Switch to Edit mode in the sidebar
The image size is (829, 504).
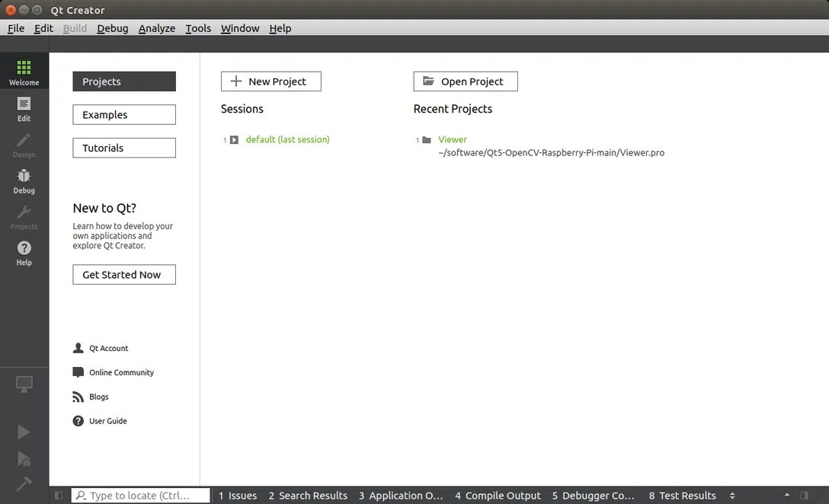click(24, 108)
